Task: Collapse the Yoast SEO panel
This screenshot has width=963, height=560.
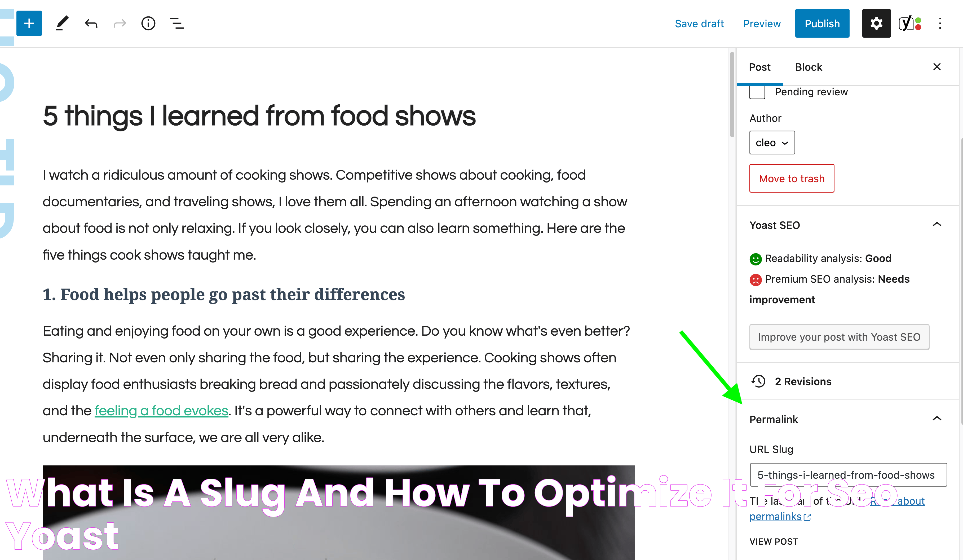Action: (937, 225)
